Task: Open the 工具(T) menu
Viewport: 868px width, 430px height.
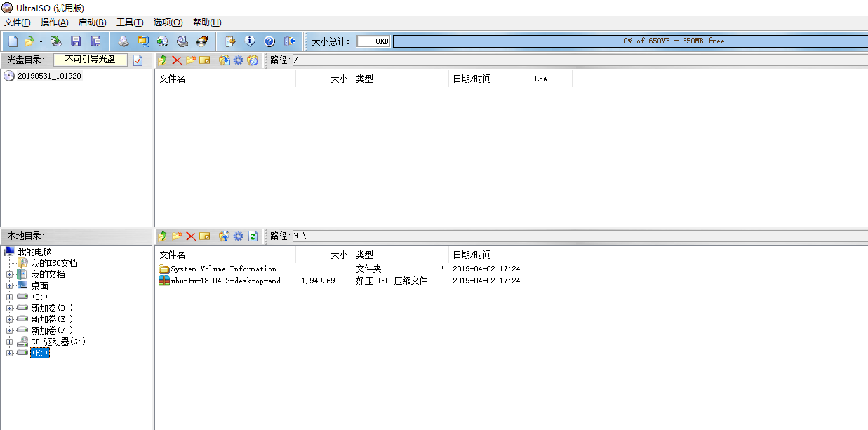Action: 130,22
